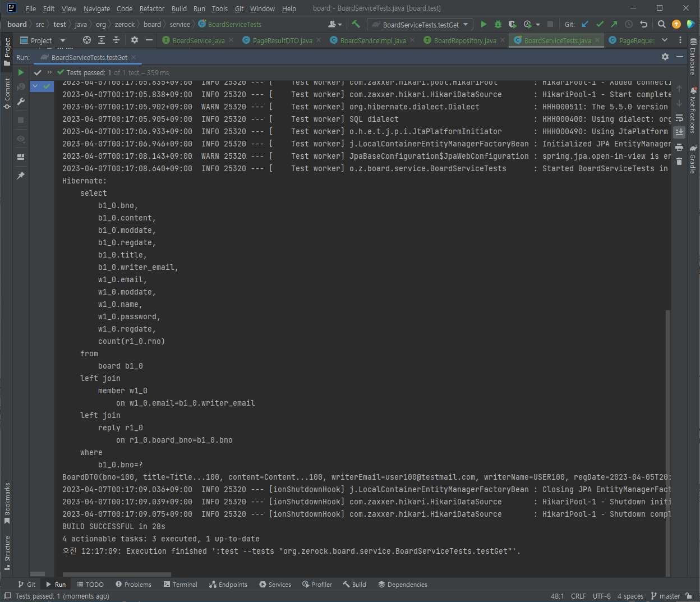
Task: Clear the console with the trash icon
Action: 679,162
